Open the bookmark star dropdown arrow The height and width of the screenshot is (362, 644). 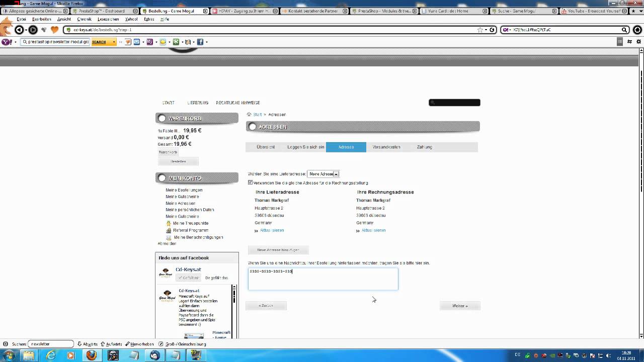[x=486, y=30]
